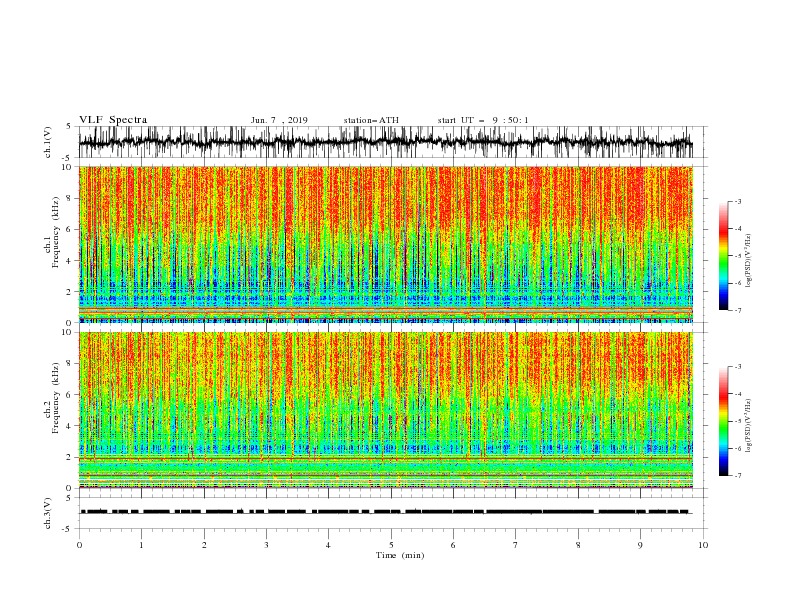Click time axis tick label "6"
This screenshot has width=792, height=612.
(x=454, y=545)
